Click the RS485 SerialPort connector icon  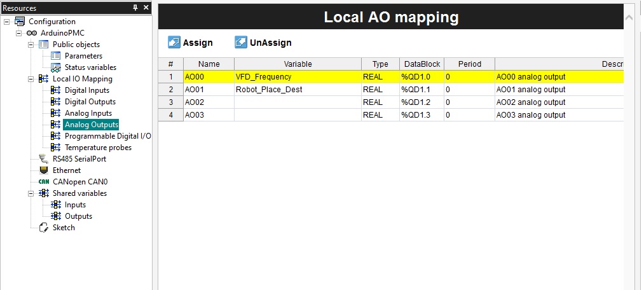point(43,159)
